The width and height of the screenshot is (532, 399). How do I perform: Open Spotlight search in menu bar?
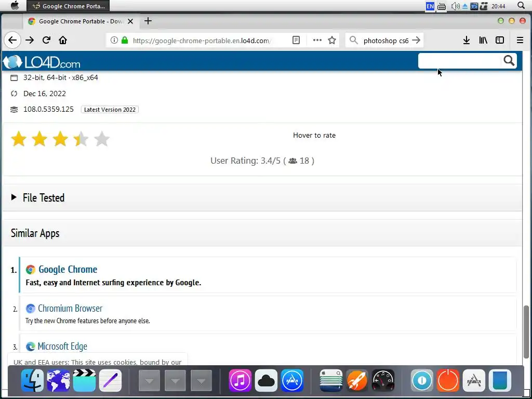(x=521, y=6)
